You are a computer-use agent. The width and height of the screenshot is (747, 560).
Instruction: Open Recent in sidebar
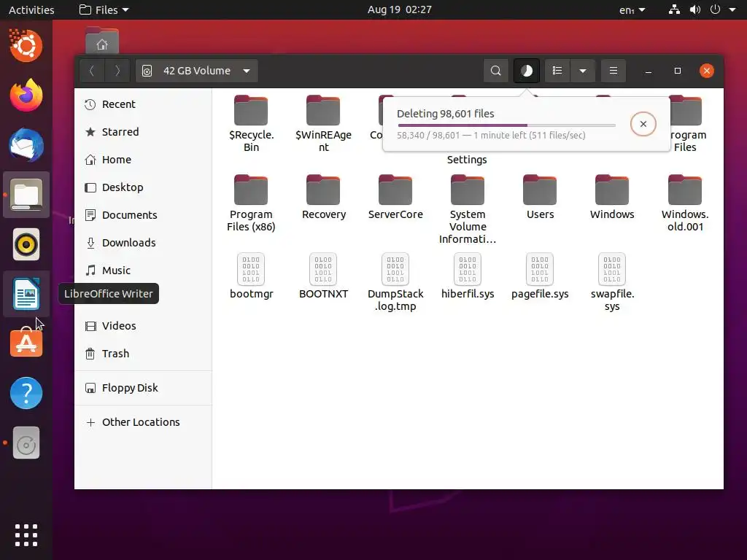pos(143,104)
